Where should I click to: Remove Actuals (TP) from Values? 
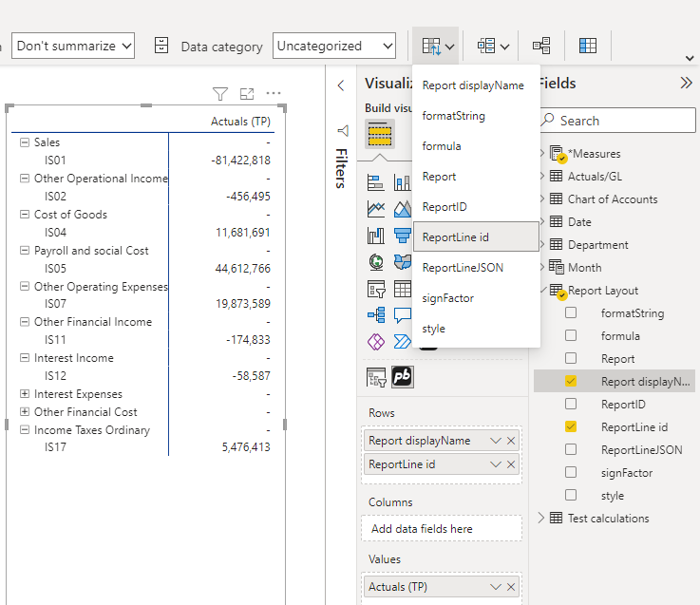[511, 587]
